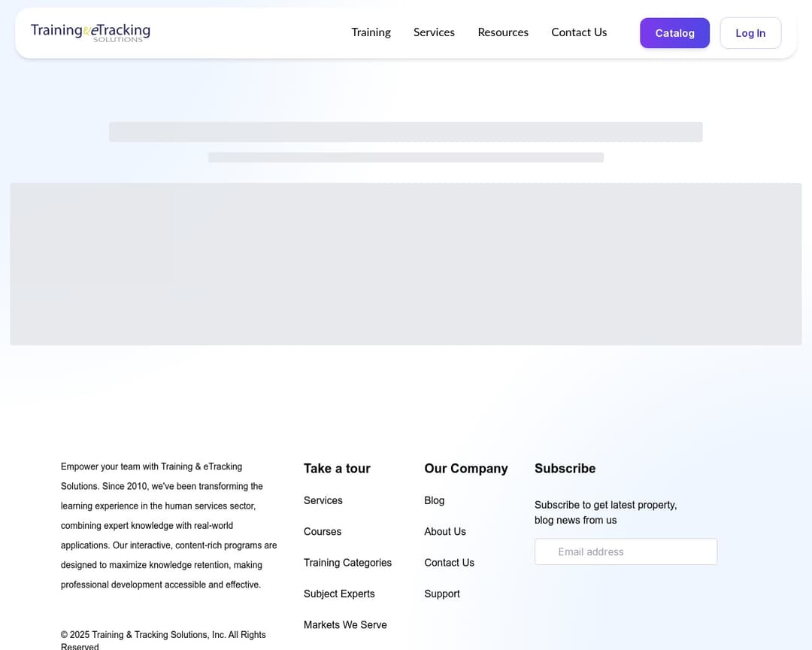Open About Us footer link

[x=445, y=531]
